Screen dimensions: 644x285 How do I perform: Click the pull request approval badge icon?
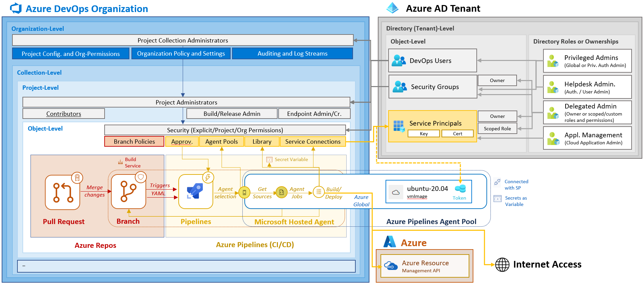77,178
